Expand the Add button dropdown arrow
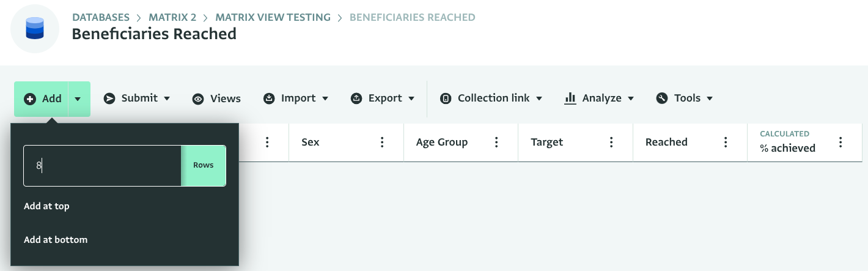Screen dimensions: 868x271 [78, 99]
